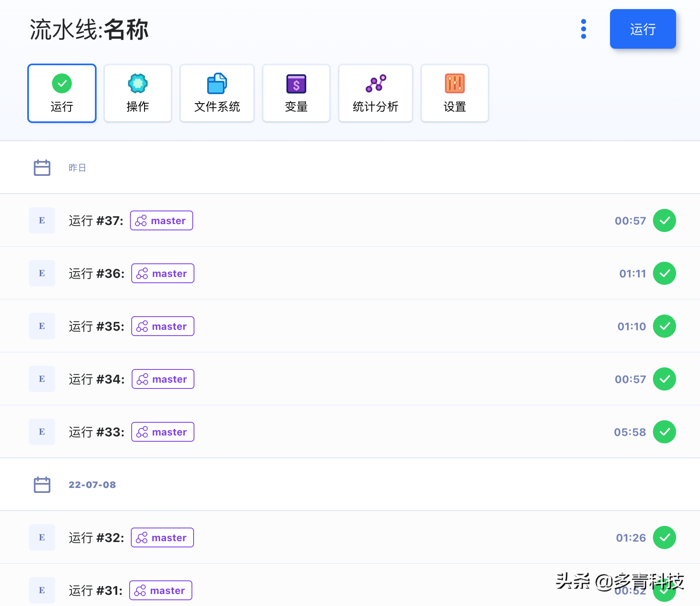Click the E avatar of run #33
Viewport: 700px width, 606px height.
42,432
